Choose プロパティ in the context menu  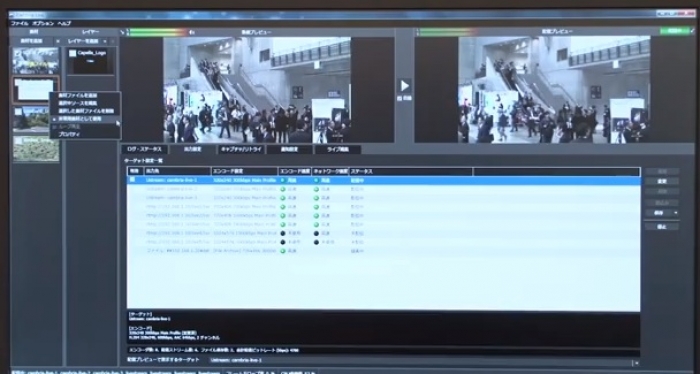pyautogui.click(x=69, y=134)
